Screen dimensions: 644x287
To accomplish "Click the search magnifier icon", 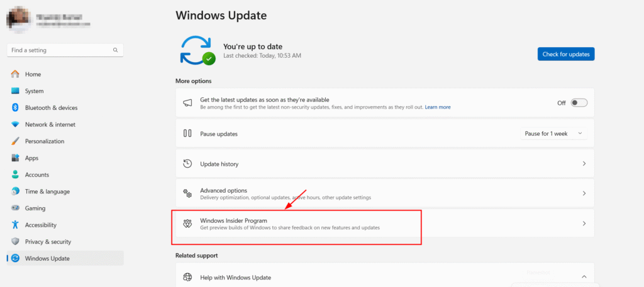I will tap(116, 50).
